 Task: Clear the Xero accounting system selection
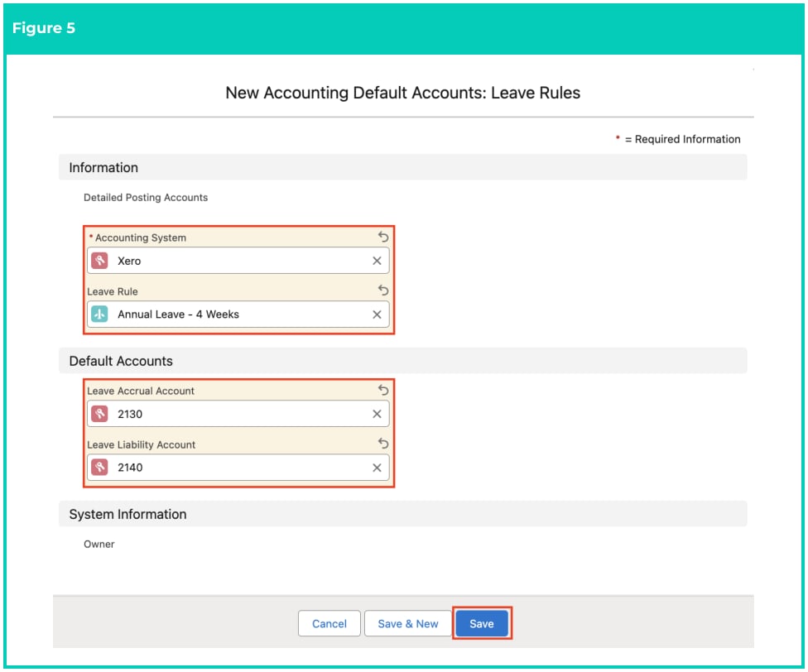tap(377, 261)
